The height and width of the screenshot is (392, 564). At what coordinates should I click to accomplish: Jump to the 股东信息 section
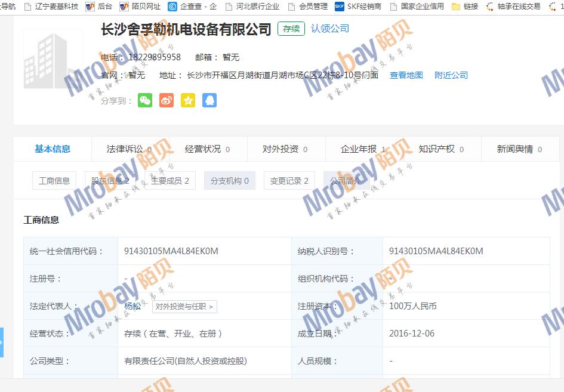coord(110,181)
